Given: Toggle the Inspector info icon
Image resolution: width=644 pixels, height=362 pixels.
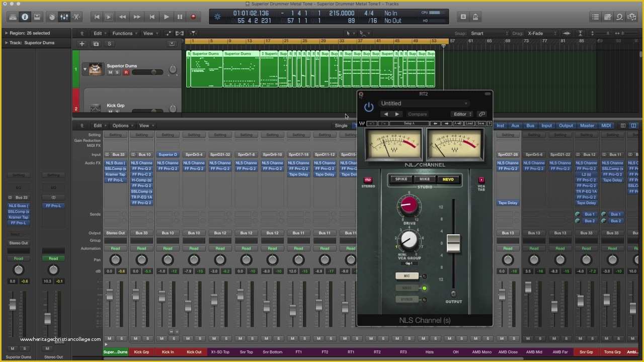Looking at the screenshot, I should (x=25, y=17).
